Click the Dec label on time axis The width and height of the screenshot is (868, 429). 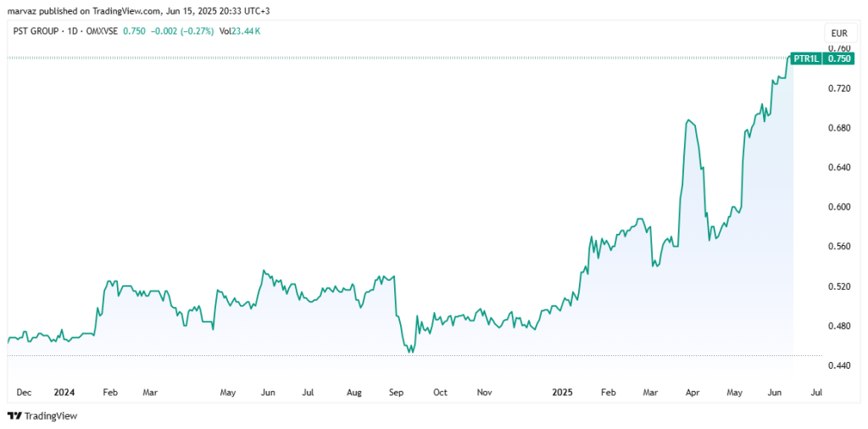[x=23, y=393]
